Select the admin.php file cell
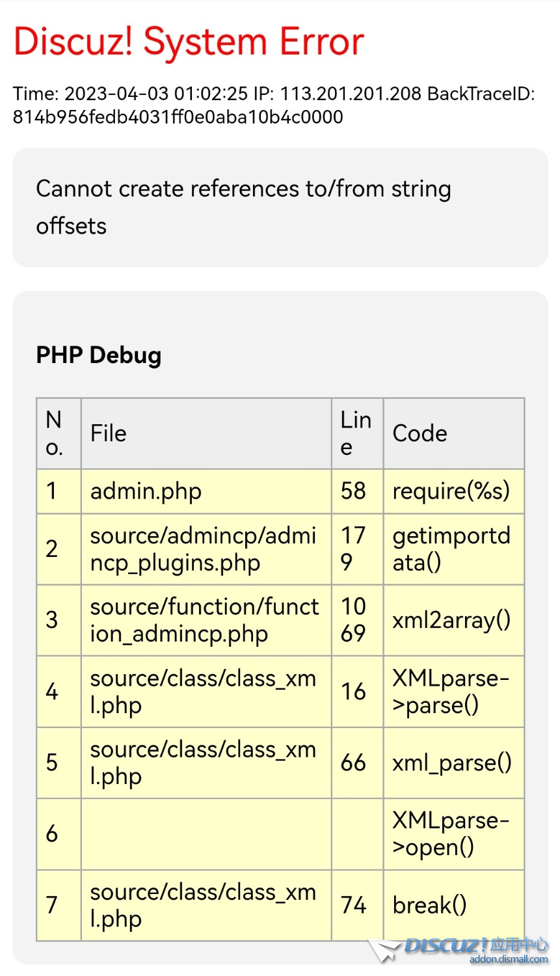Image resolution: width=560 pixels, height=976 pixels. point(146,491)
